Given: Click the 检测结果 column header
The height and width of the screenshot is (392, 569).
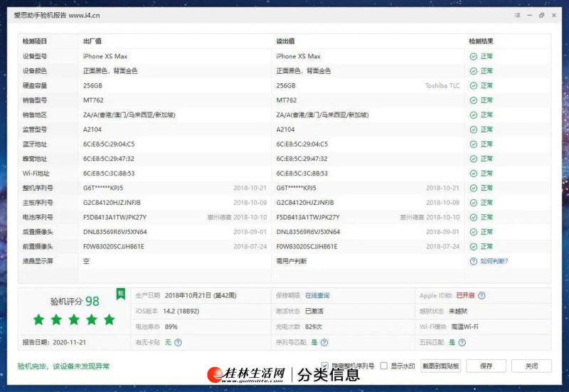Looking at the screenshot, I should 481,41.
